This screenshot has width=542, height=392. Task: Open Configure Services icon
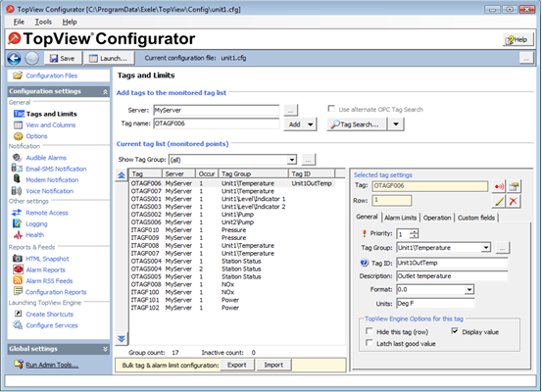tap(18, 325)
